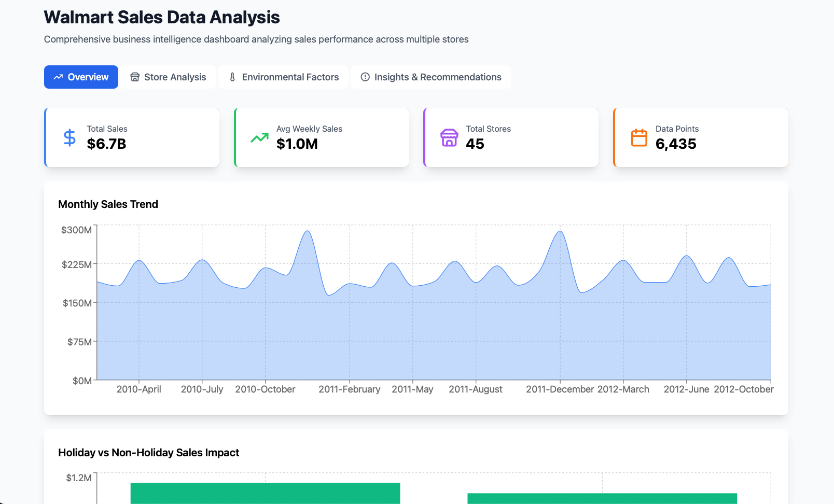Go to Insights & Recommendations tab
The image size is (834, 504).
[431, 77]
